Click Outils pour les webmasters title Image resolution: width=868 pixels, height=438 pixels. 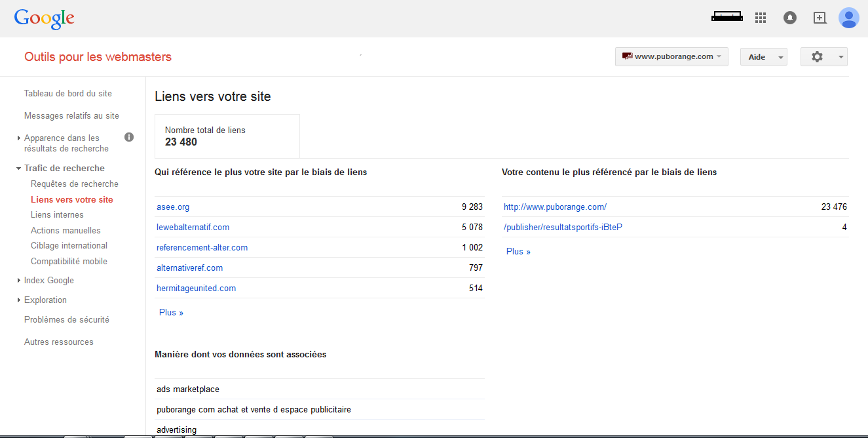click(x=98, y=57)
